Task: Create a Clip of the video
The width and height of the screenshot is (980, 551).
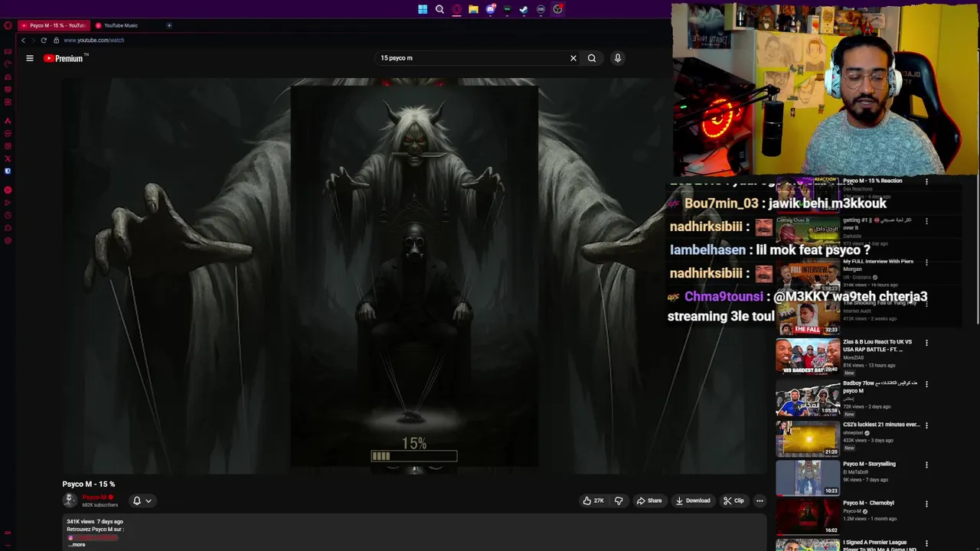Action: pos(733,500)
